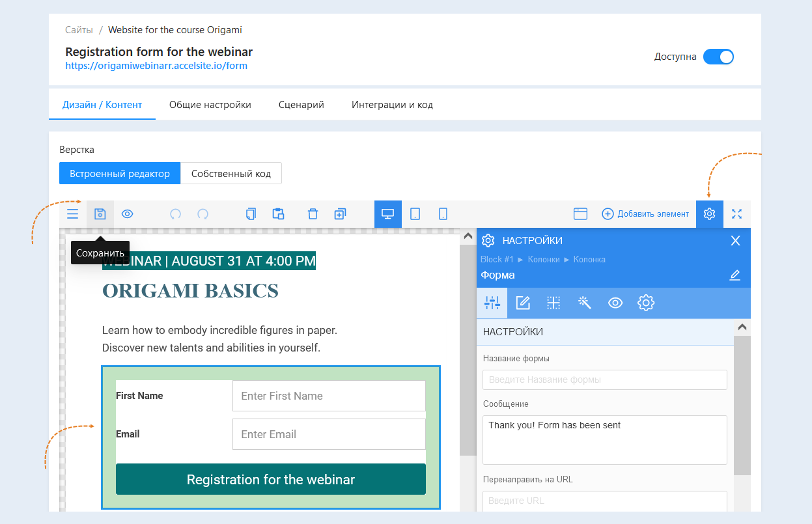
Task: Select Встроенный редактор layout option
Action: pyautogui.click(x=120, y=174)
